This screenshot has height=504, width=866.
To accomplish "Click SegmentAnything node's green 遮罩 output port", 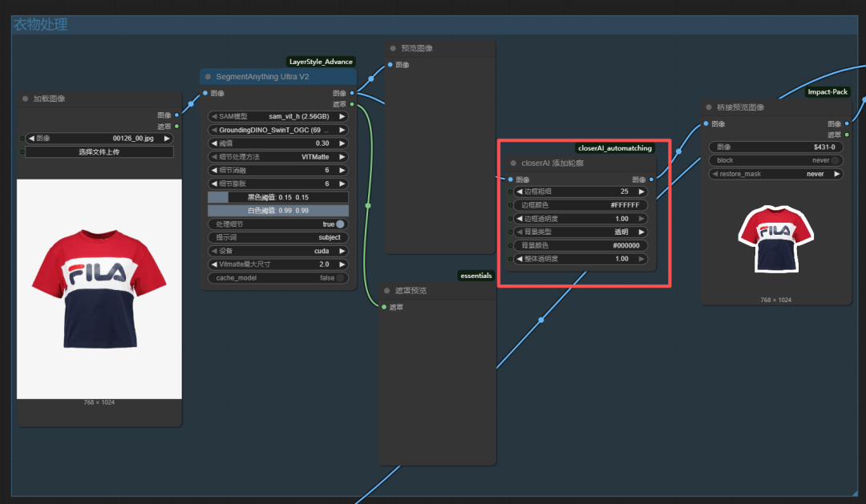I will [352, 104].
